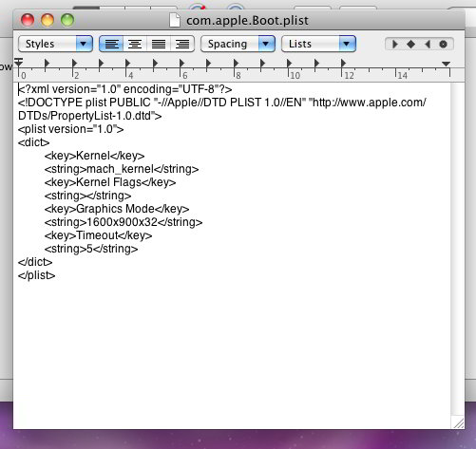Click the opening <dict> tag
Image resolution: width=476 pixels, height=449 pixels.
[33, 142]
